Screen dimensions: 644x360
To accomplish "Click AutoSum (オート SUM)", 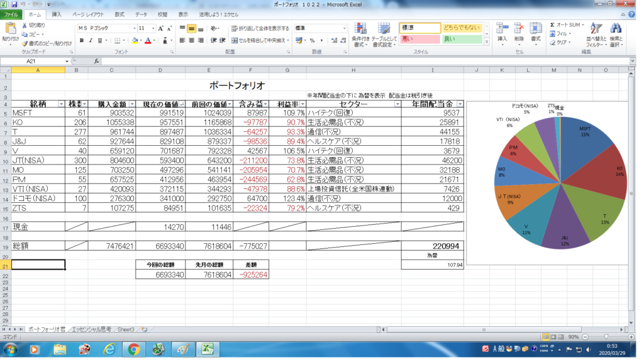I will click(x=567, y=25).
